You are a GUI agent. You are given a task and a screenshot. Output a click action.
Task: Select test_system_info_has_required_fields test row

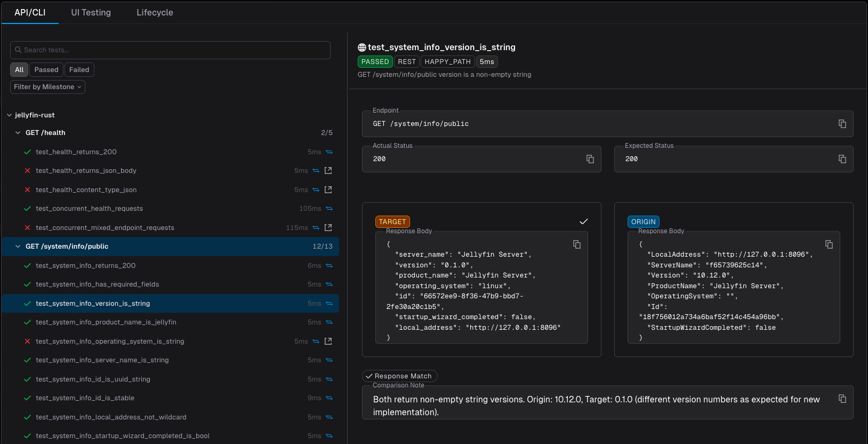click(171, 284)
